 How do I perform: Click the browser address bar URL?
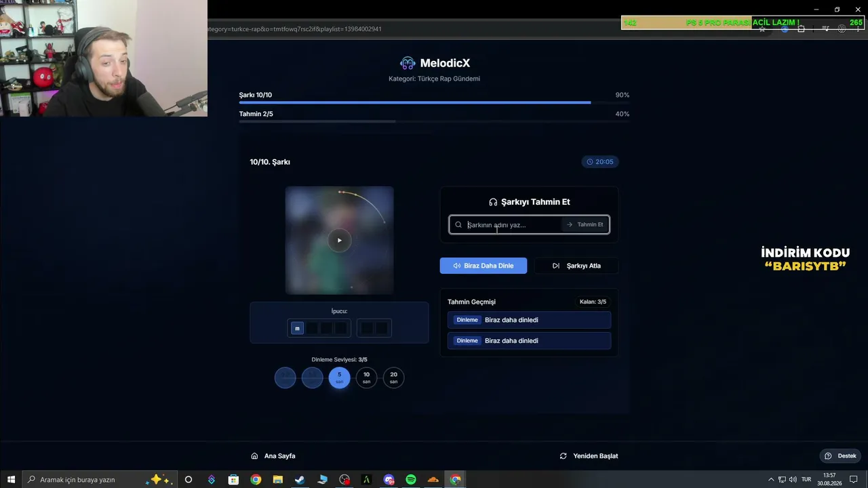pos(295,29)
